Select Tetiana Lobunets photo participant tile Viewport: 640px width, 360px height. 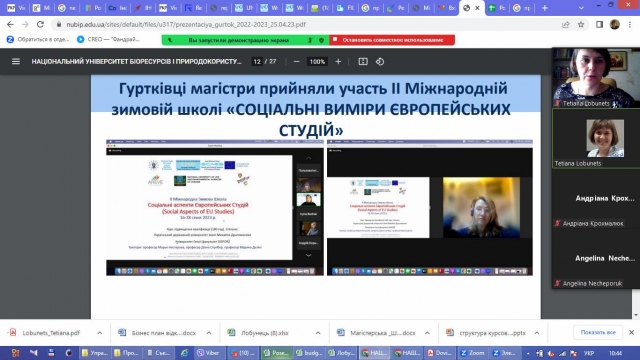[x=596, y=139]
